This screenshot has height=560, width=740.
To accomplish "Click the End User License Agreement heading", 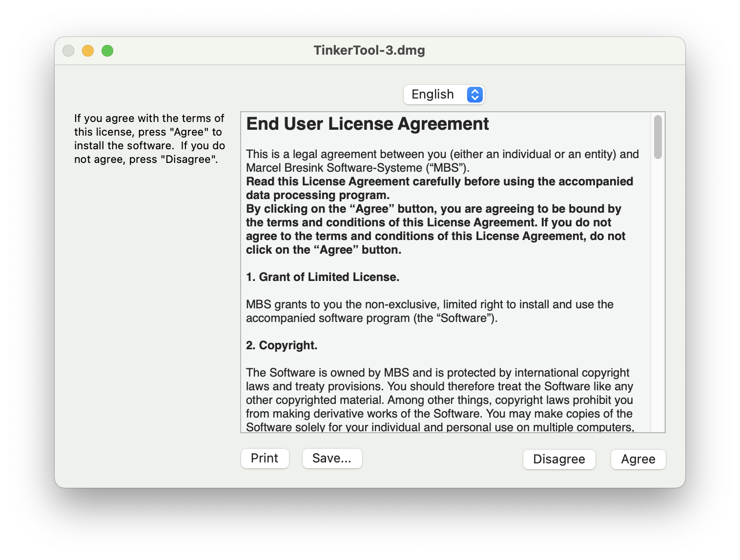I will (368, 124).
